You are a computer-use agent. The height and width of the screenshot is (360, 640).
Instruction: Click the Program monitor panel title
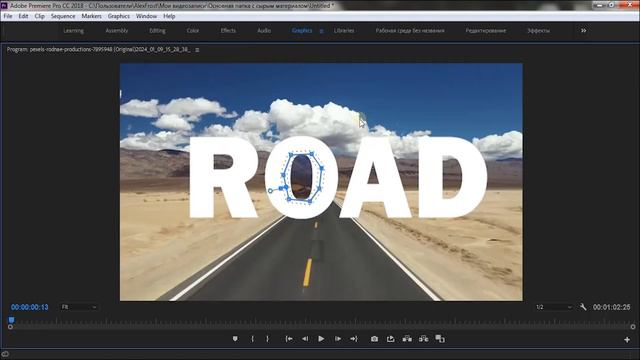pos(98,49)
